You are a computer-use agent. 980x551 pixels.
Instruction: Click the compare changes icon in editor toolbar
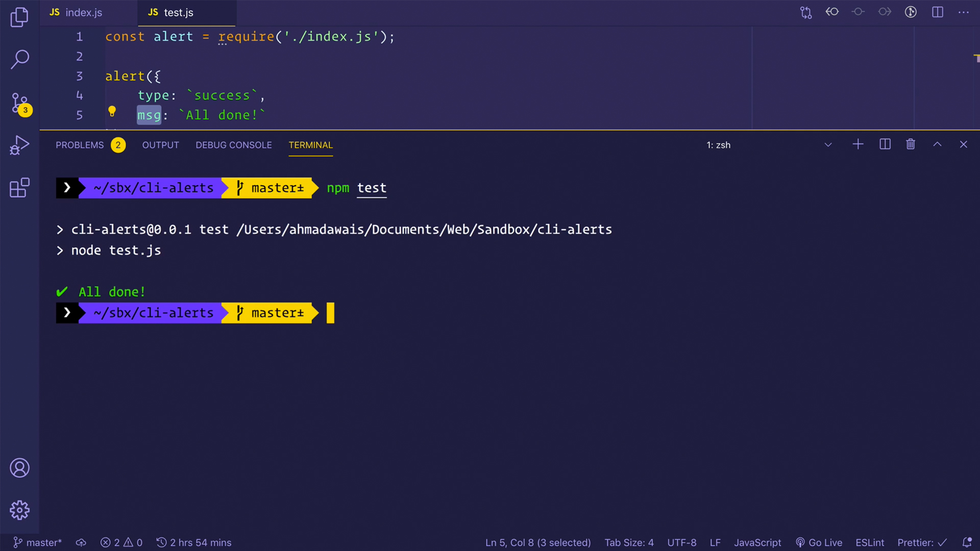click(x=806, y=12)
